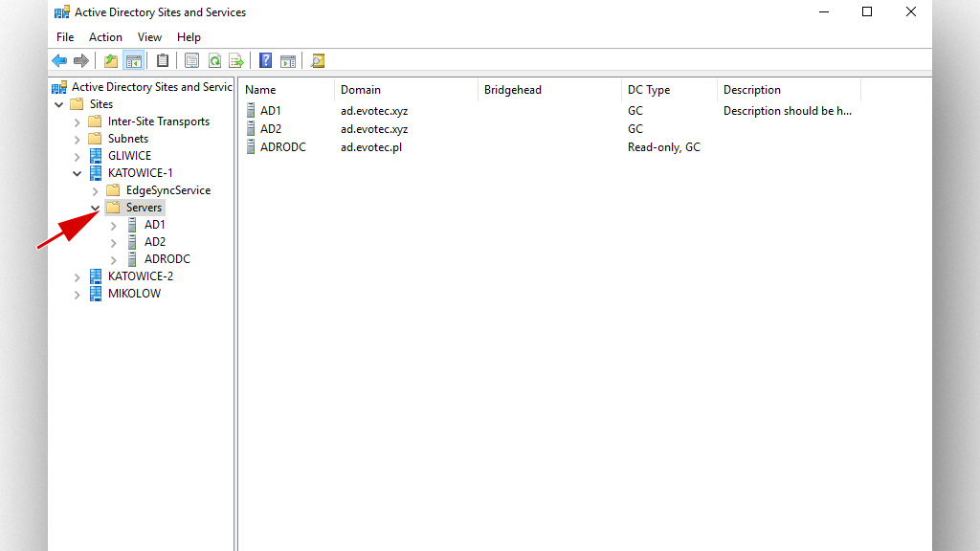980x551 pixels.
Task: Open the Action menu
Action: click(105, 37)
